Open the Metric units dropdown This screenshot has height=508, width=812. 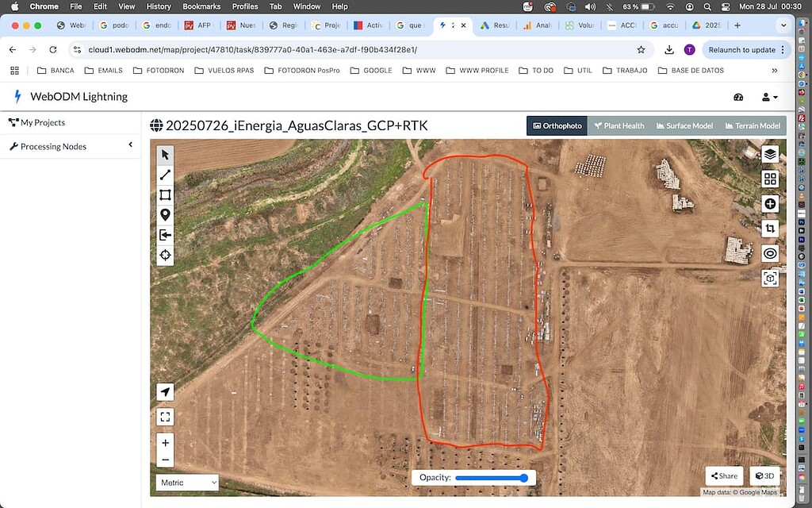(186, 482)
